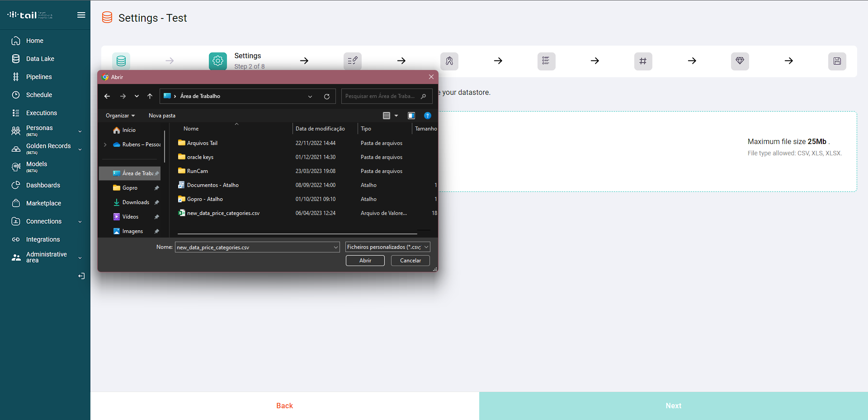This screenshot has width=868, height=420.
Task: Select the oracle keys folder
Action: coord(200,157)
